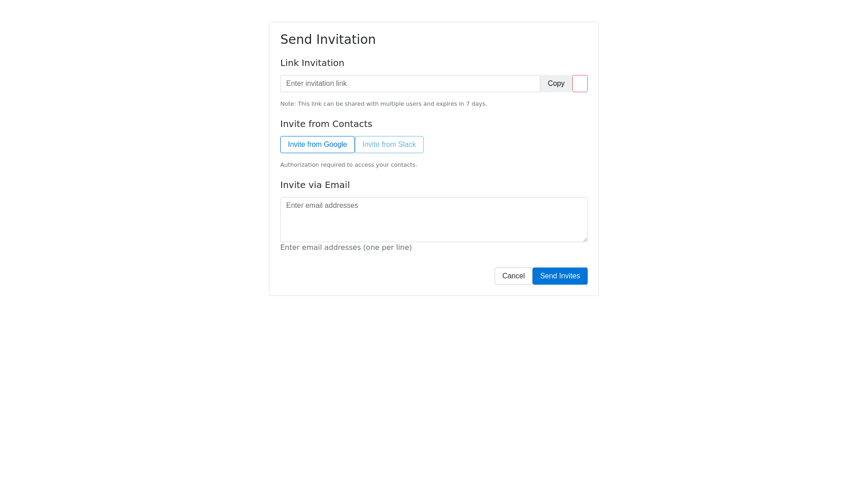Click the Enter invitation link placeholder text
The image size is (868, 488).
(316, 84)
